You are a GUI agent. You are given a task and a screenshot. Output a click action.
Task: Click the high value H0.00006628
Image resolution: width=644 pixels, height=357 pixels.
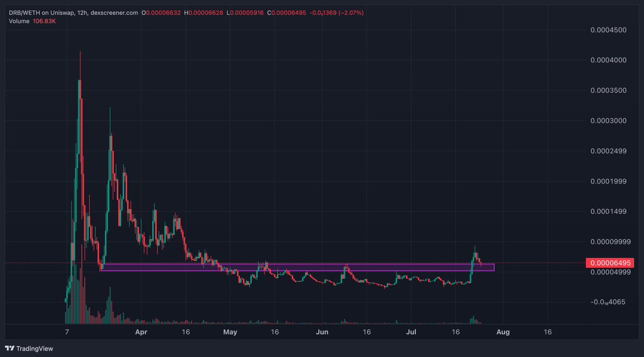[x=204, y=12]
